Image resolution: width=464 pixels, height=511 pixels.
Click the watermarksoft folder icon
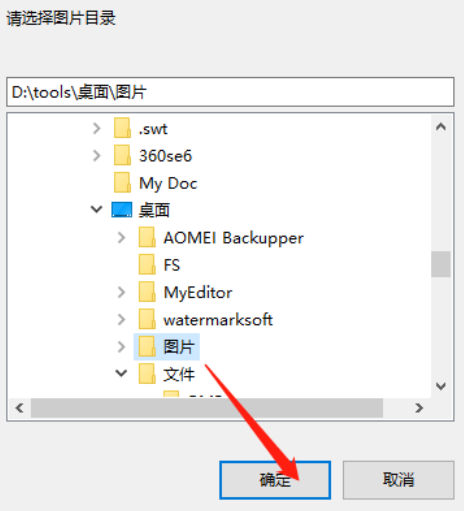[147, 319]
